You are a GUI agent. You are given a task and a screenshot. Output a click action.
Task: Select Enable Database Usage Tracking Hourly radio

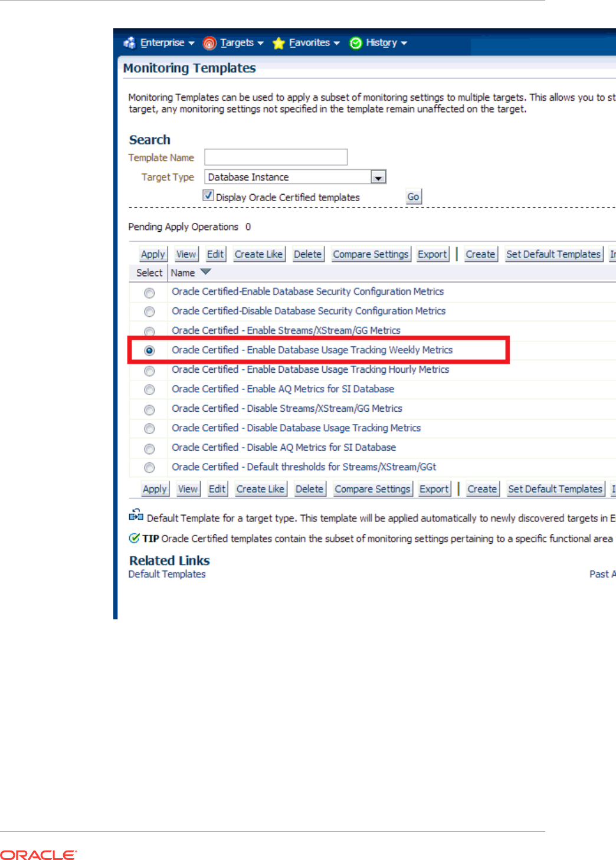pos(149,370)
